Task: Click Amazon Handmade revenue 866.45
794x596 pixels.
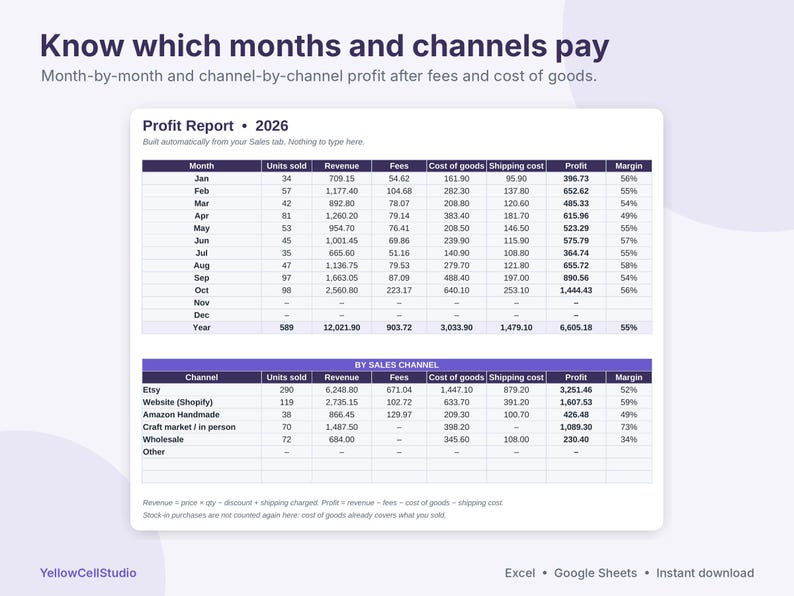Action: click(341, 415)
